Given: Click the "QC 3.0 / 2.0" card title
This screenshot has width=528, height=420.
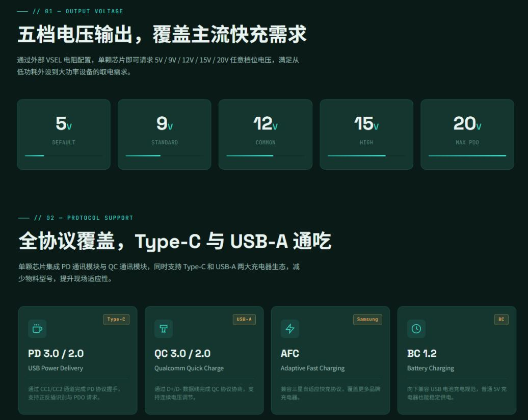Looking at the screenshot, I should point(182,354).
